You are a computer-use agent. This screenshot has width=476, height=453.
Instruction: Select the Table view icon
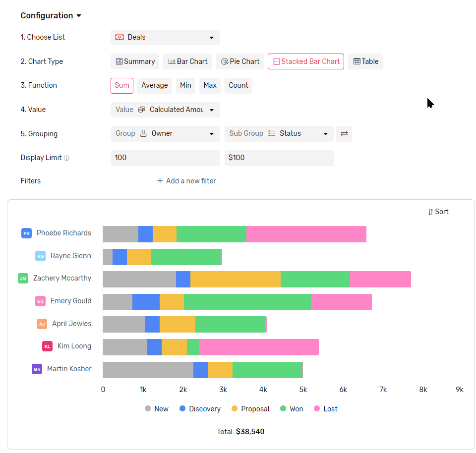(356, 61)
